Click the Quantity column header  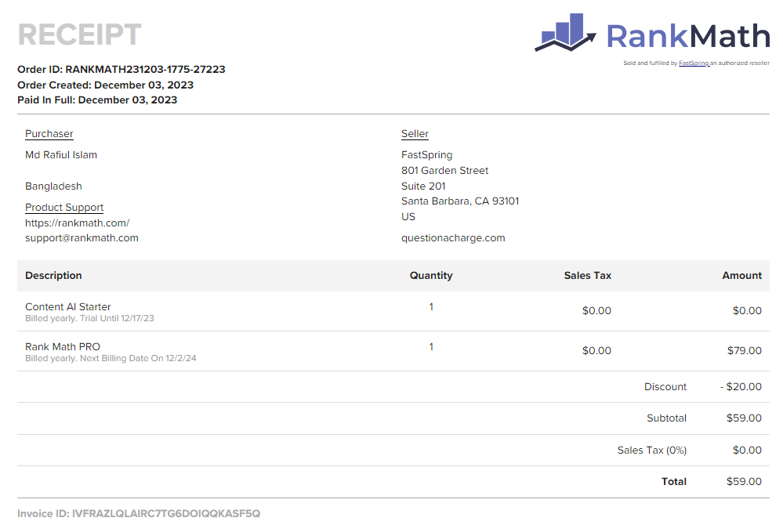[431, 276]
